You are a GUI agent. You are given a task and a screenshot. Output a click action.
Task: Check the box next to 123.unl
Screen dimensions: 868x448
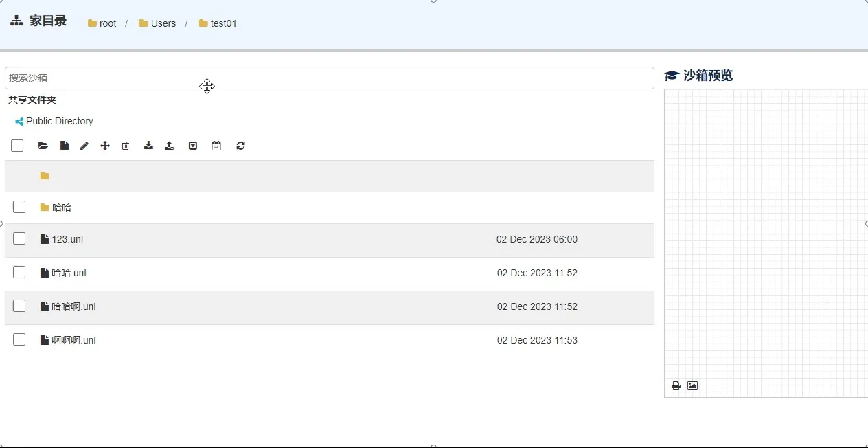tap(19, 238)
